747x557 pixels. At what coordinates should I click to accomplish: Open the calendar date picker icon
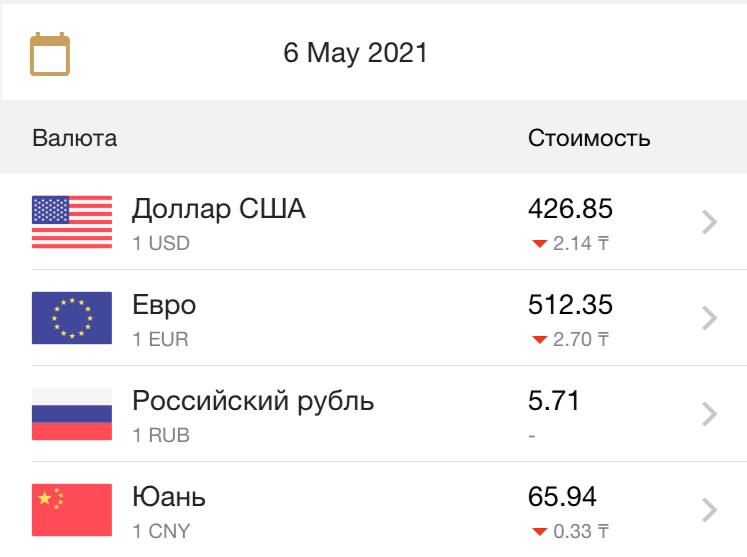[x=50, y=54]
